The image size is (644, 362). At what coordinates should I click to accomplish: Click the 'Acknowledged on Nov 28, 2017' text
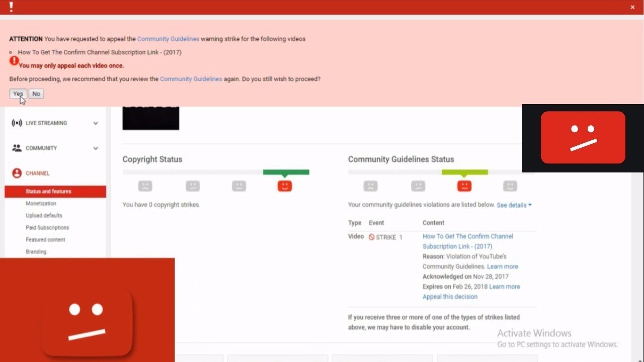(x=465, y=277)
